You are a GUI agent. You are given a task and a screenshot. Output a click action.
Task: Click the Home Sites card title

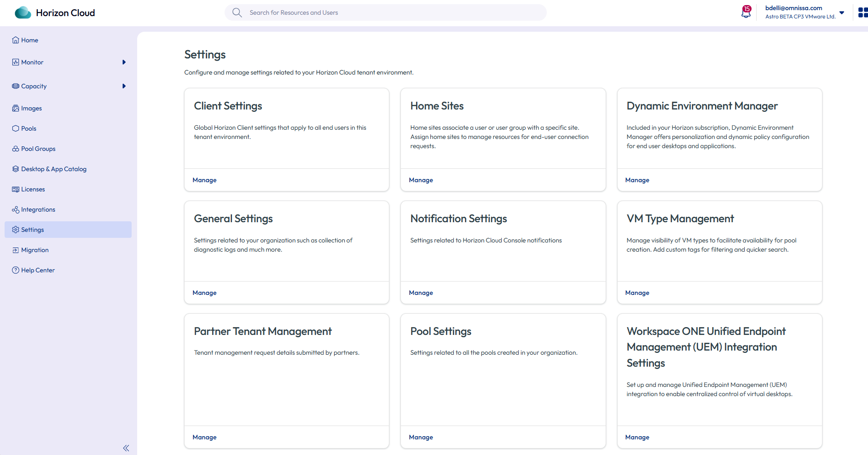[437, 106]
